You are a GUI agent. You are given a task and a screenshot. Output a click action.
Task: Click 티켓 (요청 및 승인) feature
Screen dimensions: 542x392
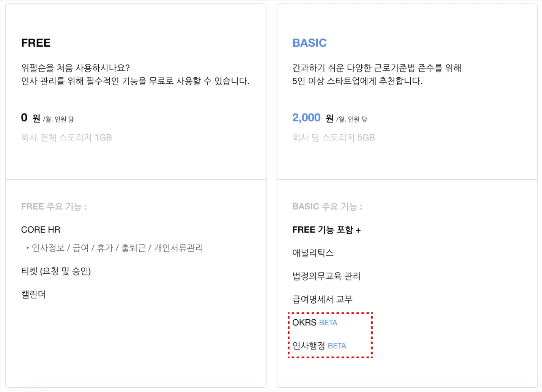coord(56,271)
